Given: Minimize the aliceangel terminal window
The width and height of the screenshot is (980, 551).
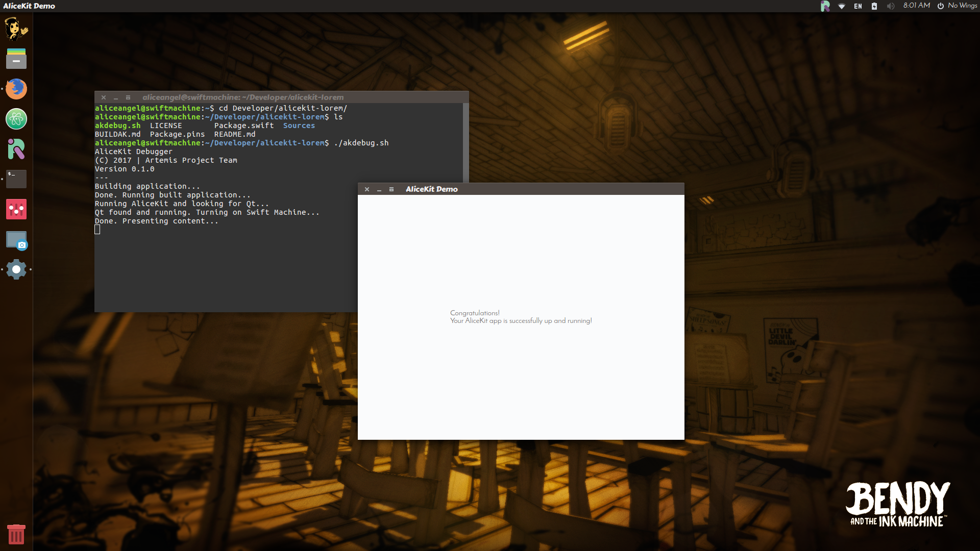Looking at the screenshot, I should 116,97.
